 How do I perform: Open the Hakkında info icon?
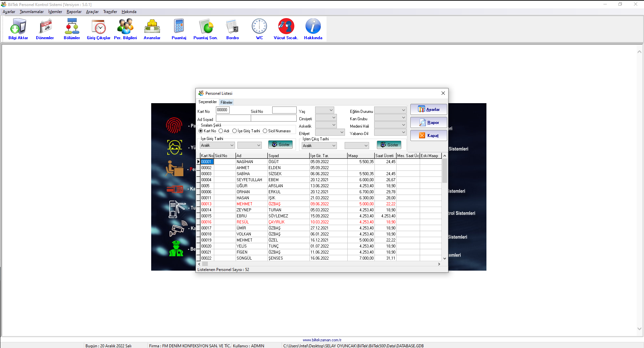(313, 29)
